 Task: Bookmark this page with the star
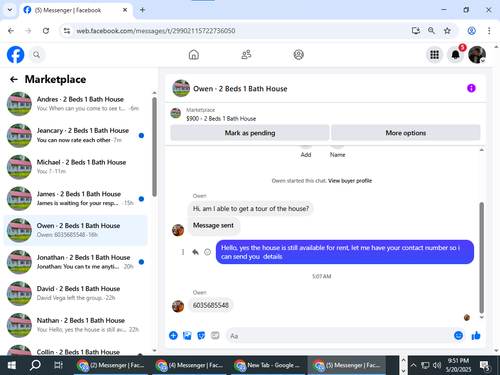[447, 31]
